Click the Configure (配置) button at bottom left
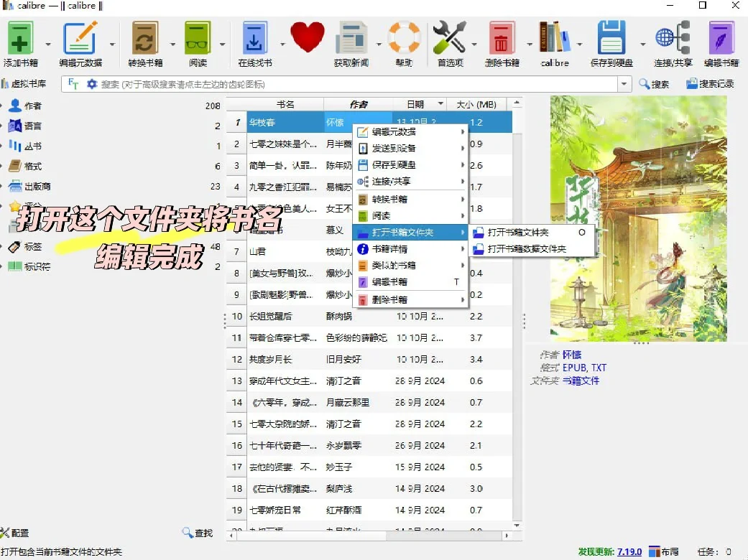Screen dimensions: 748x560 pyautogui.click(x=15, y=533)
